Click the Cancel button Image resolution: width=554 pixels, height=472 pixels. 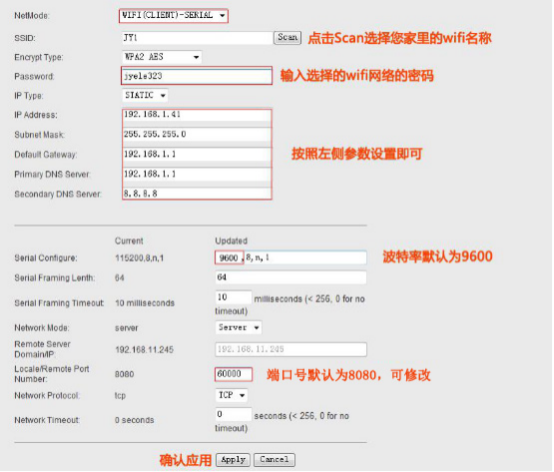tap(274, 460)
